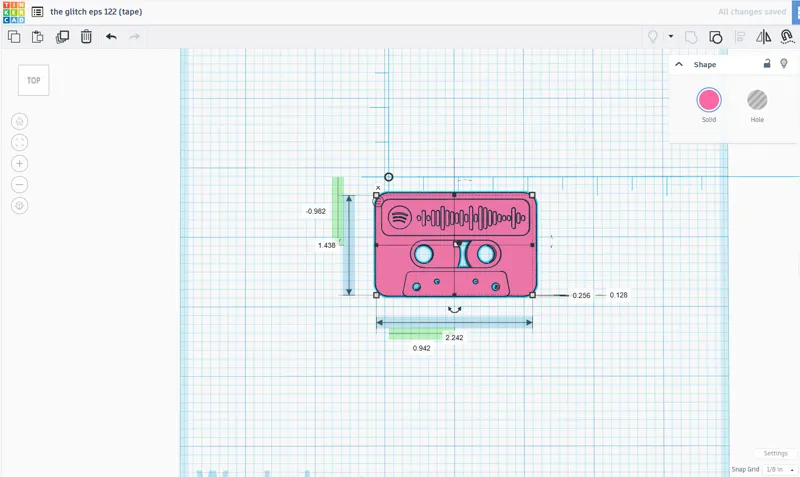Click the Align tool icon
The height and width of the screenshot is (477, 800).
click(x=740, y=37)
